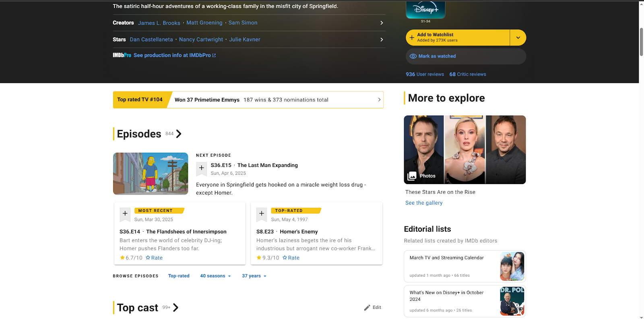This screenshot has width=644, height=319.
Task: Open the next episode thumbnail image
Action: point(151,174)
